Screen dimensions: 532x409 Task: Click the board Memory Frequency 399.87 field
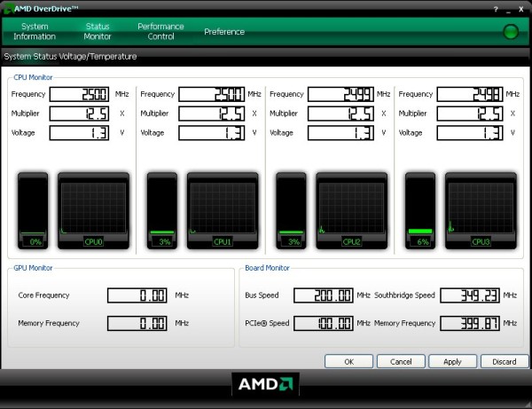click(x=470, y=323)
